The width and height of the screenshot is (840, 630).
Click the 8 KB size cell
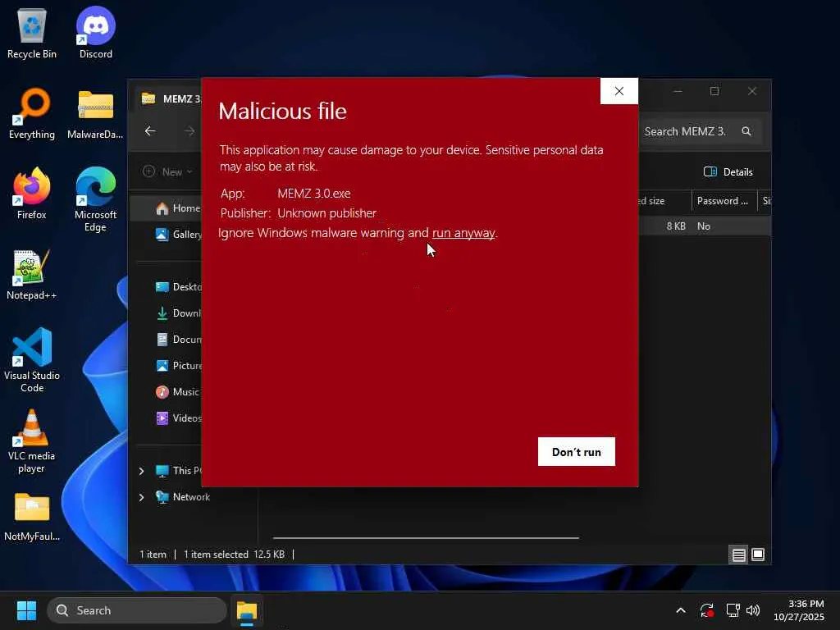pyautogui.click(x=676, y=226)
